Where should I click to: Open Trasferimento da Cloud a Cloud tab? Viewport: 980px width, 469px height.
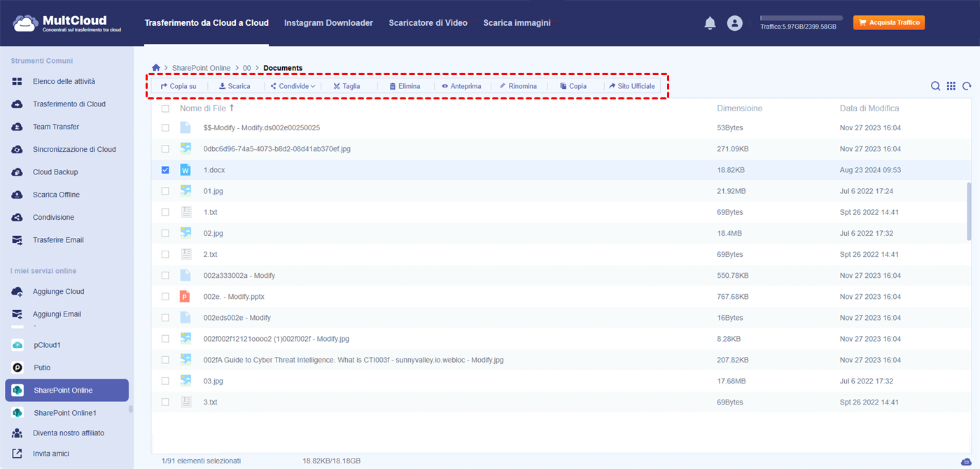point(206,23)
